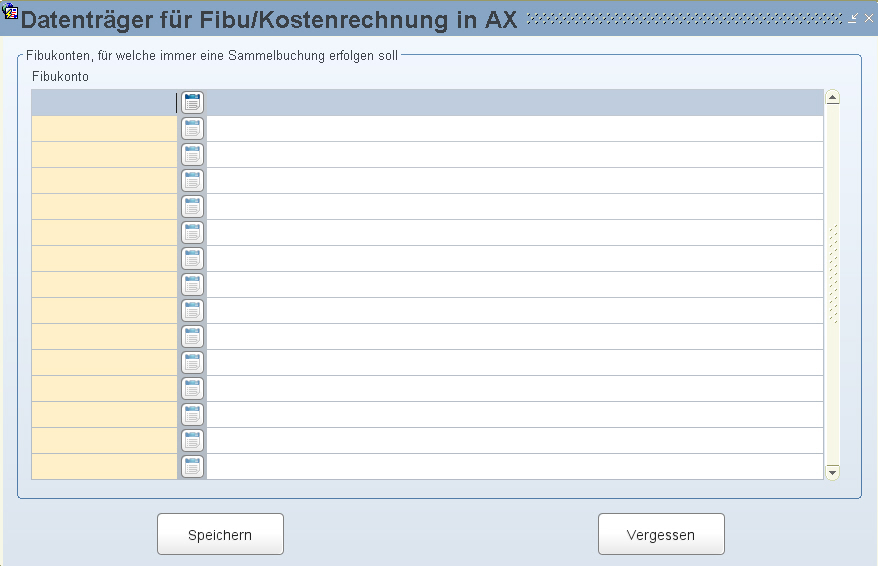The image size is (878, 566).
Task: Close the Datenträger für Fibu/Kostenrechnung window
Action: click(x=868, y=18)
